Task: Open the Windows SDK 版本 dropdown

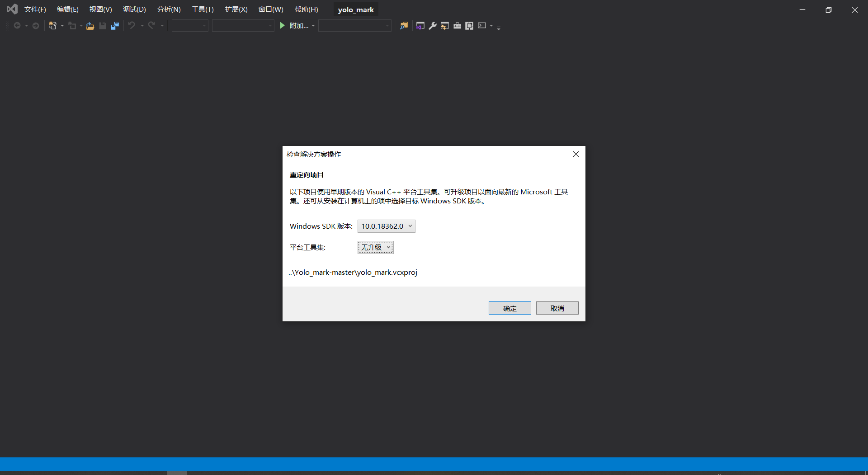Action: tap(386, 226)
